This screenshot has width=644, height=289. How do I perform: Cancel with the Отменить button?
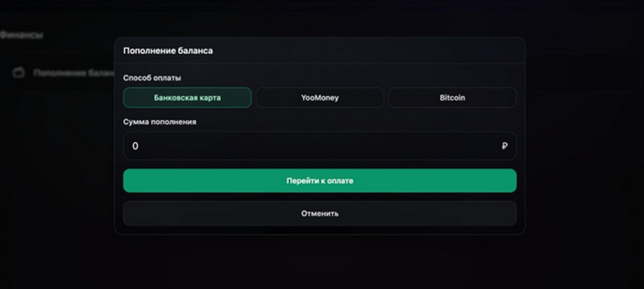319,214
